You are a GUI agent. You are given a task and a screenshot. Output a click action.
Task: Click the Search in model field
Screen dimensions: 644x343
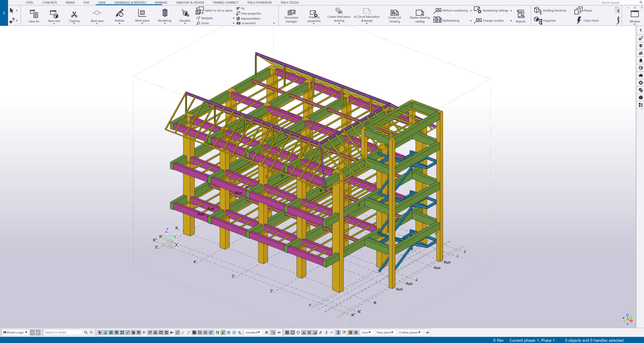point(63,333)
